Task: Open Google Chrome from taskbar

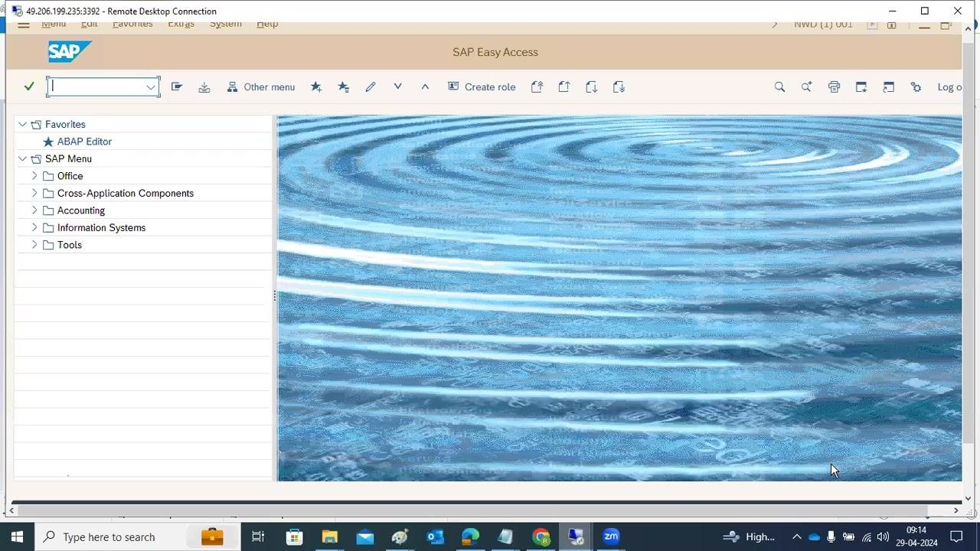Action: tap(541, 536)
